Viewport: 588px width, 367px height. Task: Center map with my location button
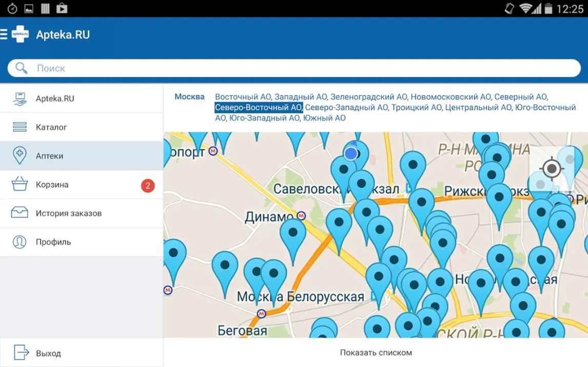tap(552, 169)
